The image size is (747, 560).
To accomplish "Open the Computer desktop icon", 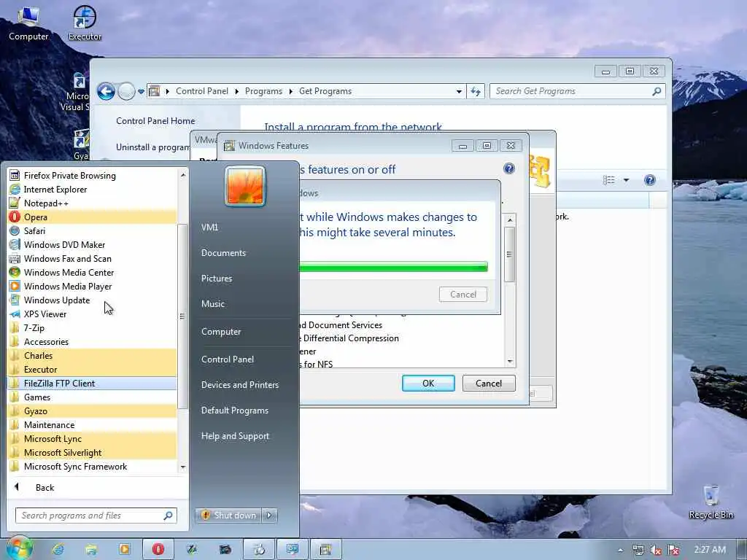I will coord(28,24).
